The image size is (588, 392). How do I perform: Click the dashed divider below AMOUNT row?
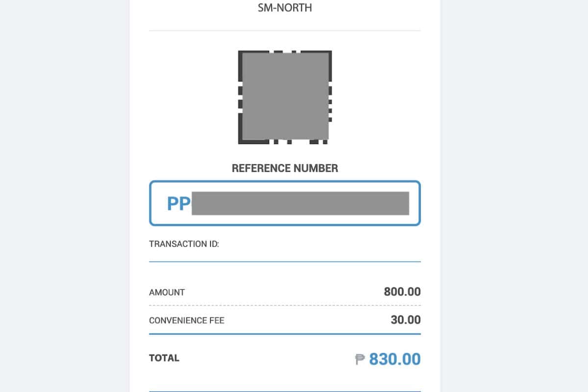click(x=285, y=306)
